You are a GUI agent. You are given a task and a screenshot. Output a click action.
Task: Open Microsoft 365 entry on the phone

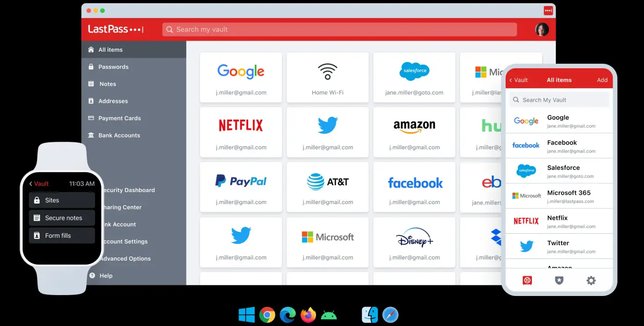pyautogui.click(x=559, y=196)
